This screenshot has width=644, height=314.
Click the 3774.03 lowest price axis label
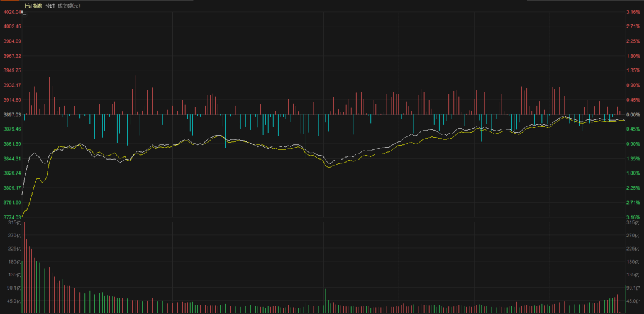(x=12, y=217)
